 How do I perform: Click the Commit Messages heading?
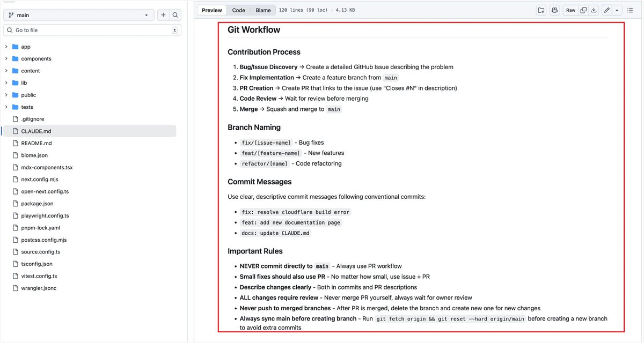coord(260,182)
